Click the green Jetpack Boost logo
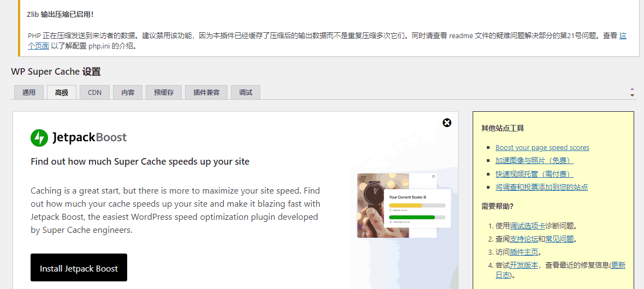644x289 pixels. (39, 138)
